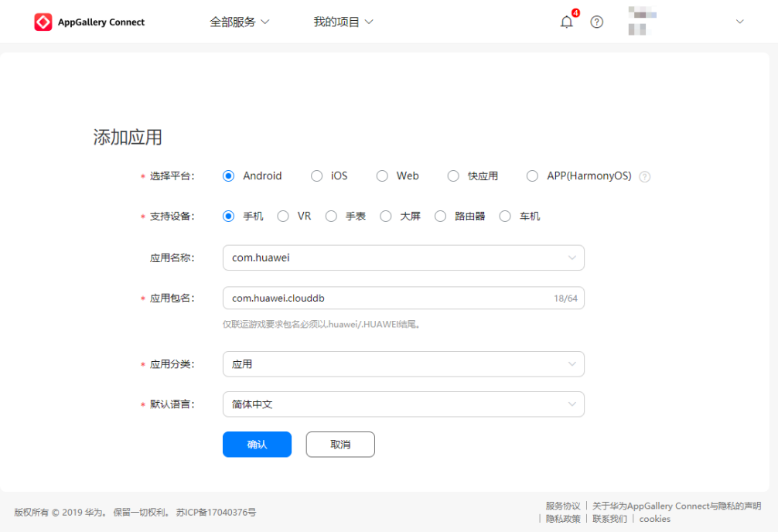Select the 手机 device radio button
Image resolution: width=778 pixels, height=532 pixels.
228,217
